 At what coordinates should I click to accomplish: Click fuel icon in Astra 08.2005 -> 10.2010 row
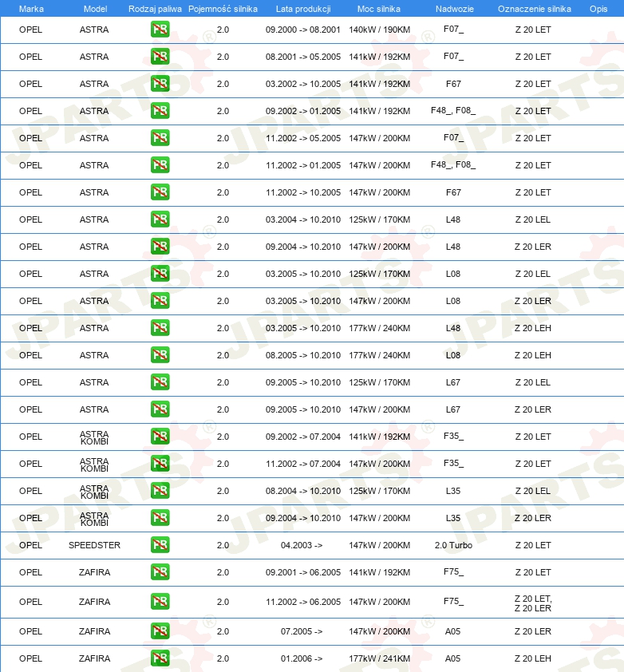pyautogui.click(x=160, y=355)
